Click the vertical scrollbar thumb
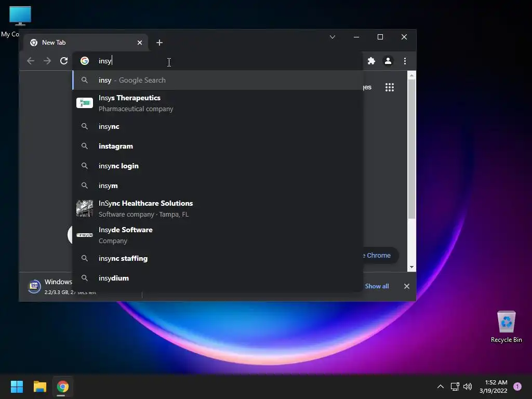The height and width of the screenshot is (399, 532). tap(411, 149)
